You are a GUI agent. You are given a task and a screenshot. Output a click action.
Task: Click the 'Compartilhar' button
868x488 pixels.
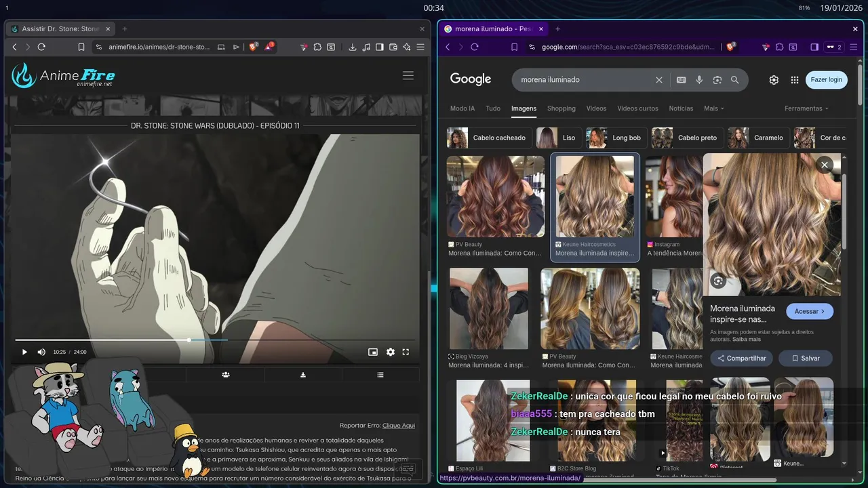point(741,359)
